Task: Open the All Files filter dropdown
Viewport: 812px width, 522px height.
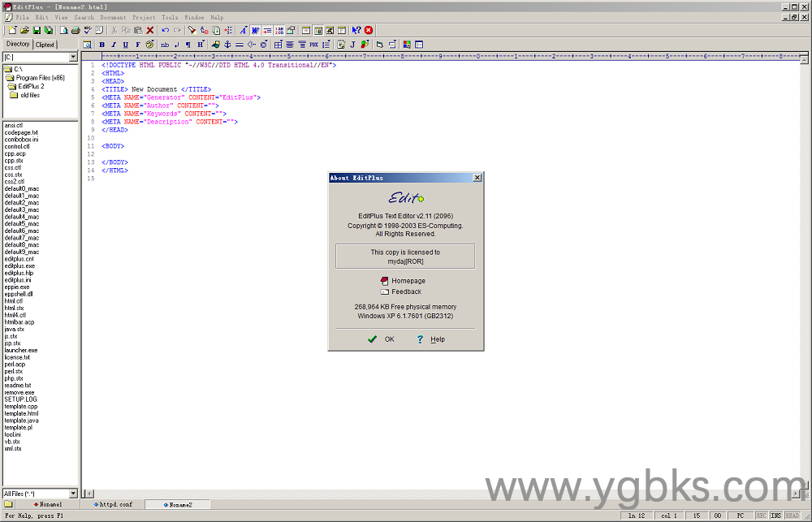Action: (73, 494)
